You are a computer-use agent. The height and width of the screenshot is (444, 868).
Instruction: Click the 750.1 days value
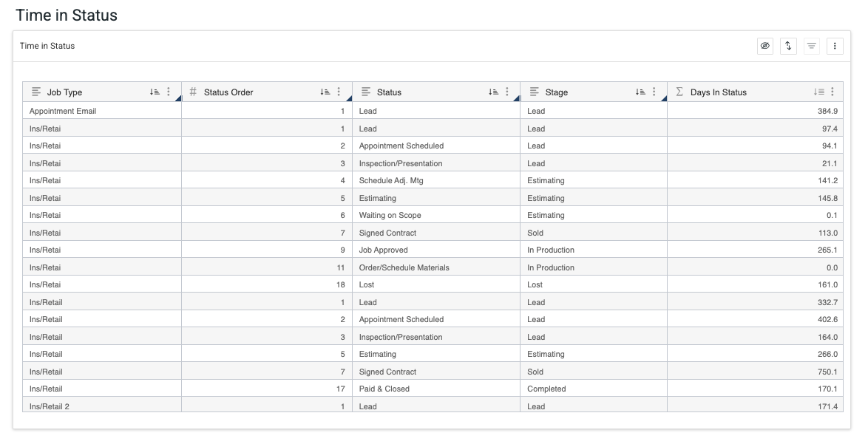pyautogui.click(x=827, y=372)
